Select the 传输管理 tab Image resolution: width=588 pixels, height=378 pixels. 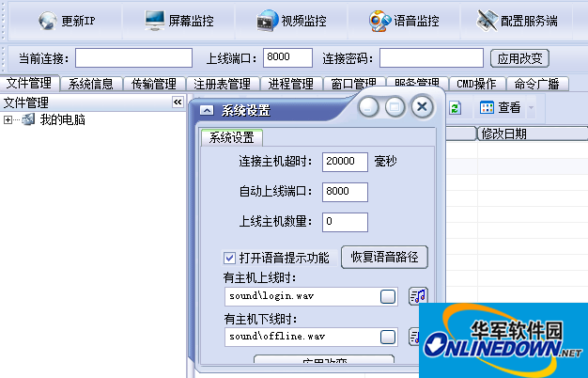154,84
